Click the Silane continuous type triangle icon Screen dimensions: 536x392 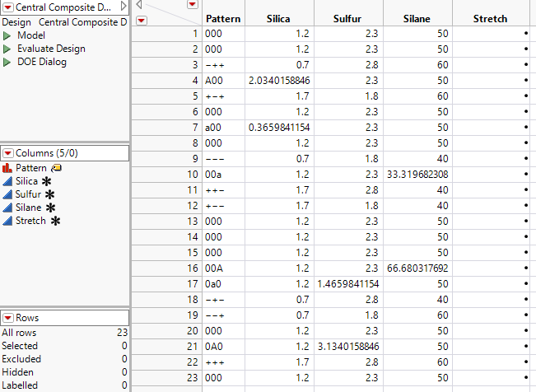click(x=8, y=208)
